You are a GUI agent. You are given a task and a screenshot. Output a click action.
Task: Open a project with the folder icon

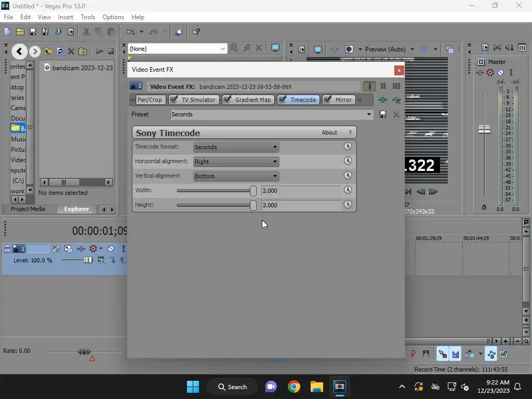click(20, 32)
